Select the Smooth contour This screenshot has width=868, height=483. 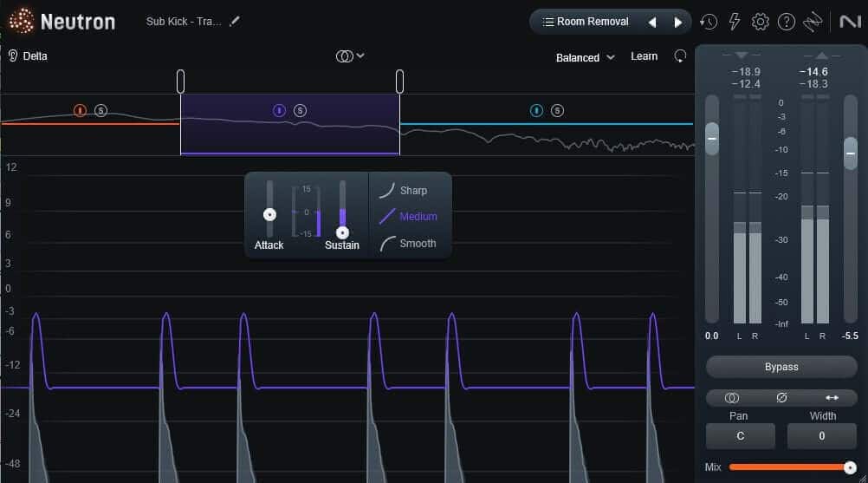pyautogui.click(x=408, y=243)
